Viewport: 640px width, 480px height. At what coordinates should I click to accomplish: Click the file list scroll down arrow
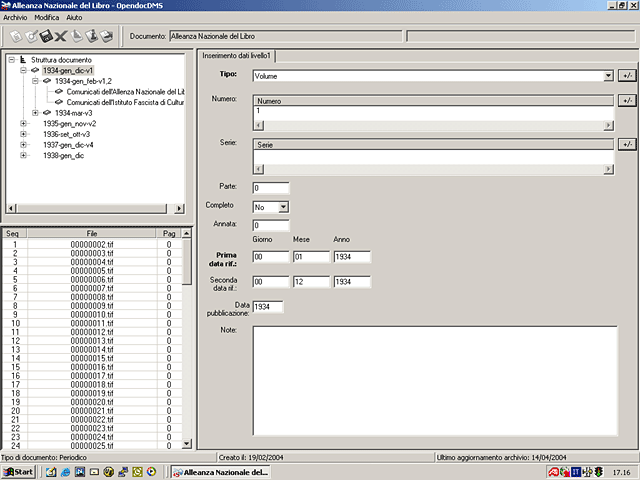click(187, 444)
